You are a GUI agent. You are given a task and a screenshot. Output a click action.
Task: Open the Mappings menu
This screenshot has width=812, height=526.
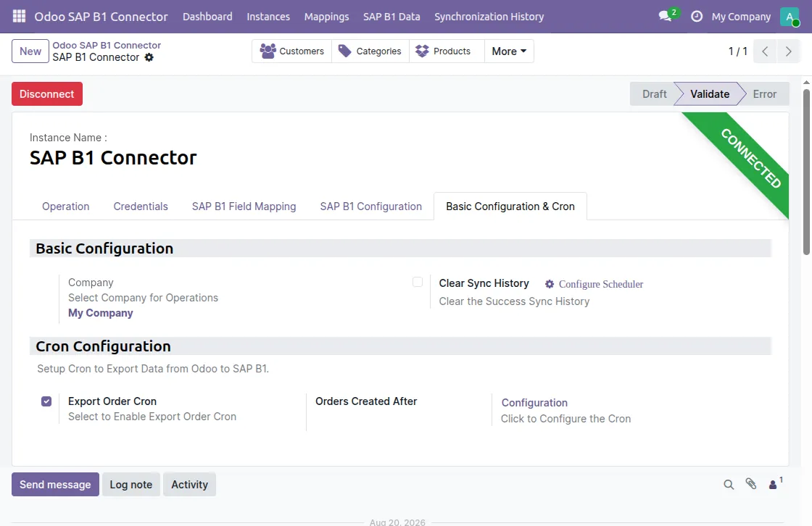[327, 17]
